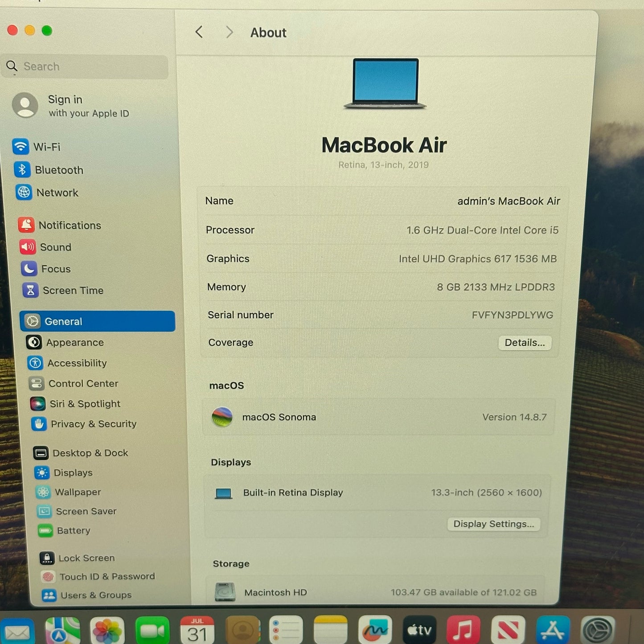This screenshot has width=644, height=644.
Task: Open Wi-Fi settings icon in sidebar
Action: click(21, 146)
